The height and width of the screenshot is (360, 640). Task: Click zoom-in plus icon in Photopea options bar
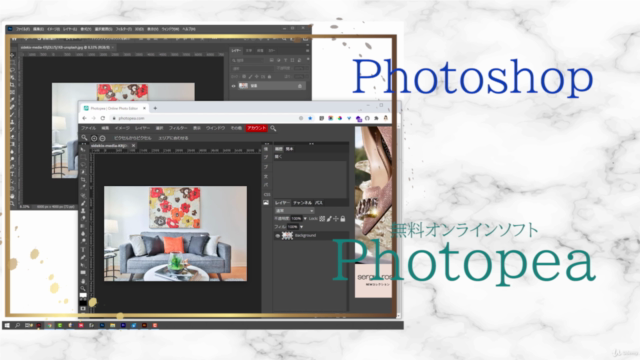(x=94, y=138)
